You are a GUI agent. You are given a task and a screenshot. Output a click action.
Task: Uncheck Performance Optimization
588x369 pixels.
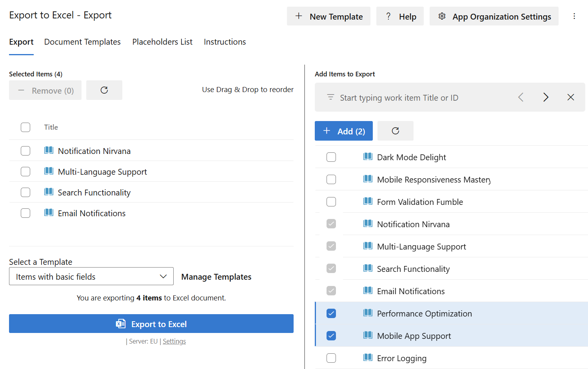(x=331, y=313)
